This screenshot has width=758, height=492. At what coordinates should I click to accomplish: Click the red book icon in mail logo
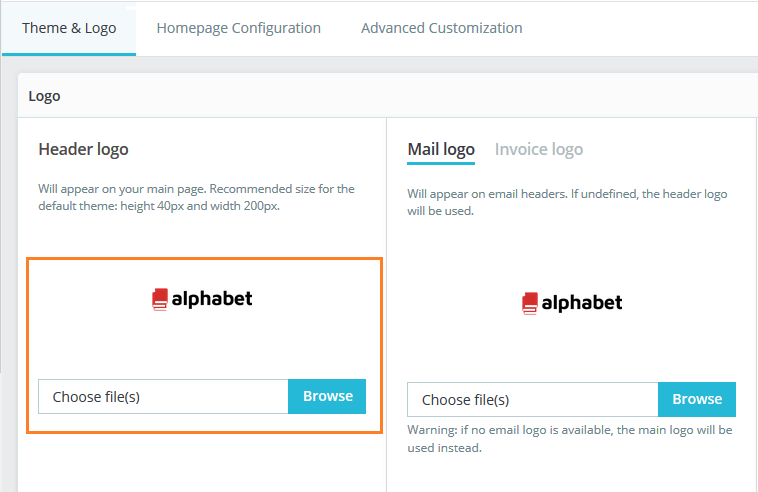pos(529,303)
